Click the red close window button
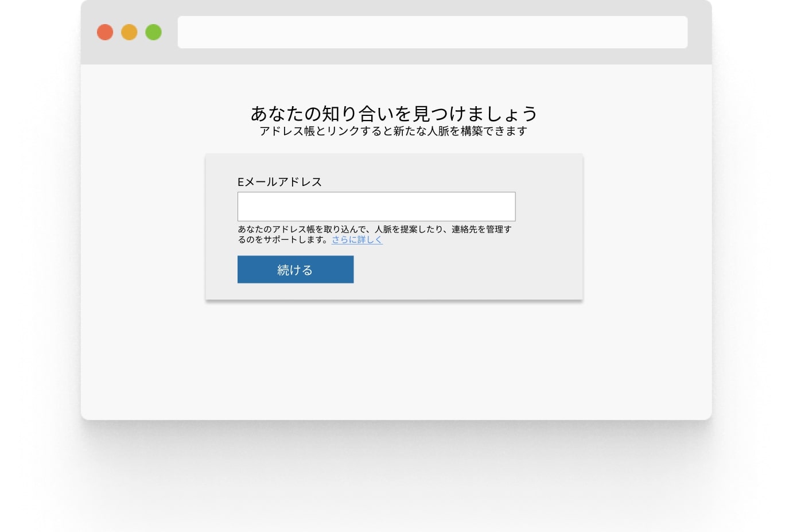This screenshot has height=532, width=793. 105,32
